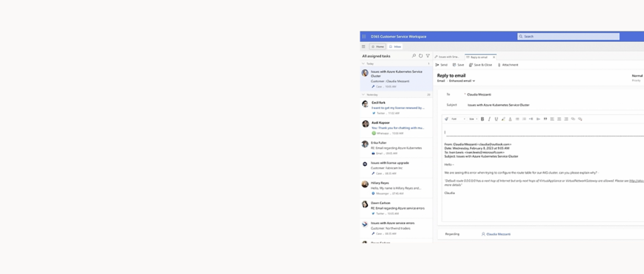644x274 pixels.
Task: Open the Issues with Sma... session tab
Action: [x=449, y=57]
